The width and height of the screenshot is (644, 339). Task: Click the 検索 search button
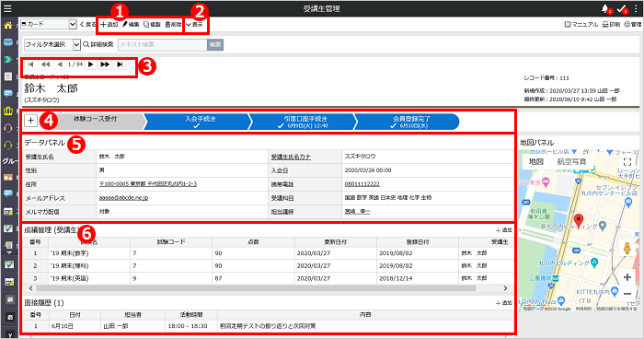coord(215,44)
